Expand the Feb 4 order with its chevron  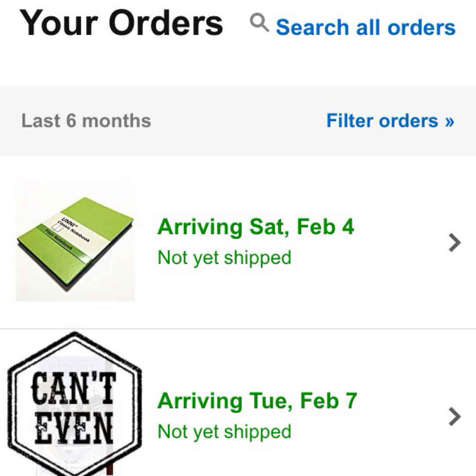[x=454, y=242]
